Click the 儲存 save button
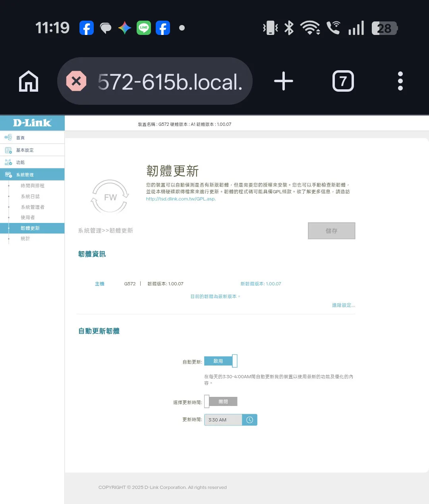 point(332,231)
